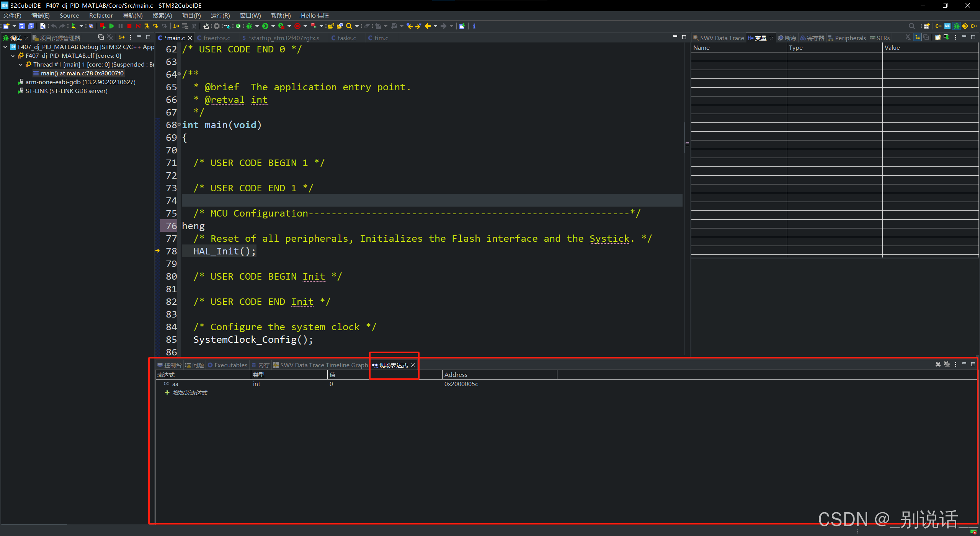The width and height of the screenshot is (980, 536).
Task: Click the green Resume debug button
Action: (111, 26)
